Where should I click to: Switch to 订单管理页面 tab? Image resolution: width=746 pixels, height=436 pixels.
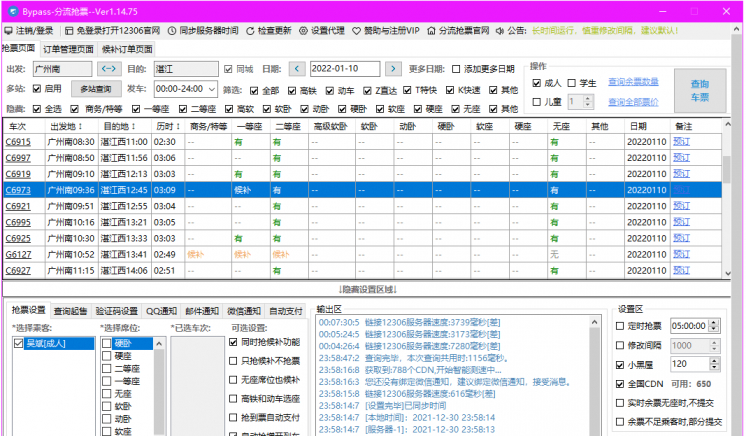coord(69,50)
